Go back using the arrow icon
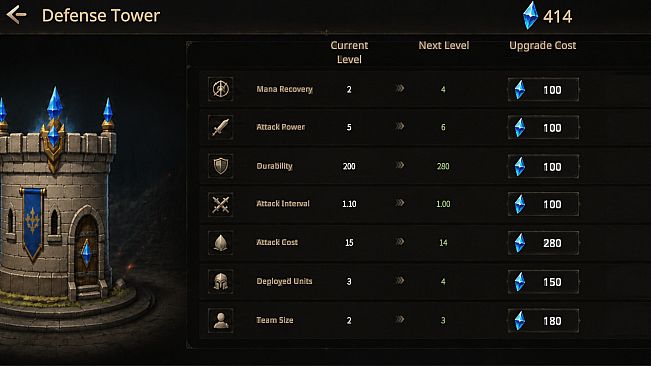This screenshot has height=366, width=651. tap(17, 15)
